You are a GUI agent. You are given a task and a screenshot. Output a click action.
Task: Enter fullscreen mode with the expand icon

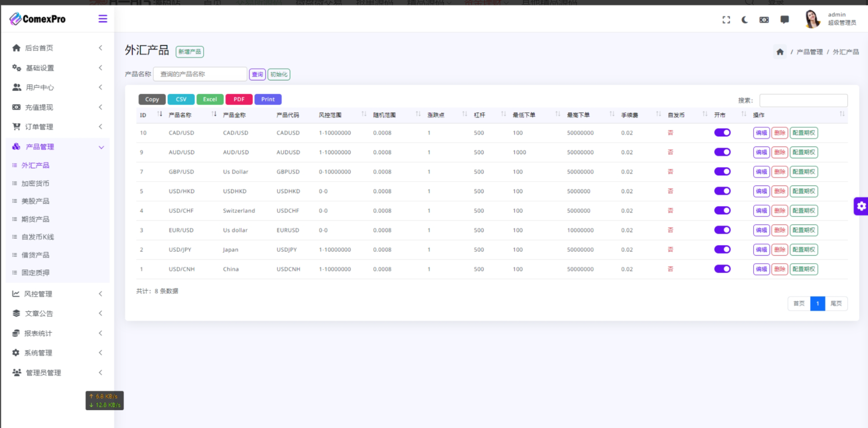[x=726, y=20]
